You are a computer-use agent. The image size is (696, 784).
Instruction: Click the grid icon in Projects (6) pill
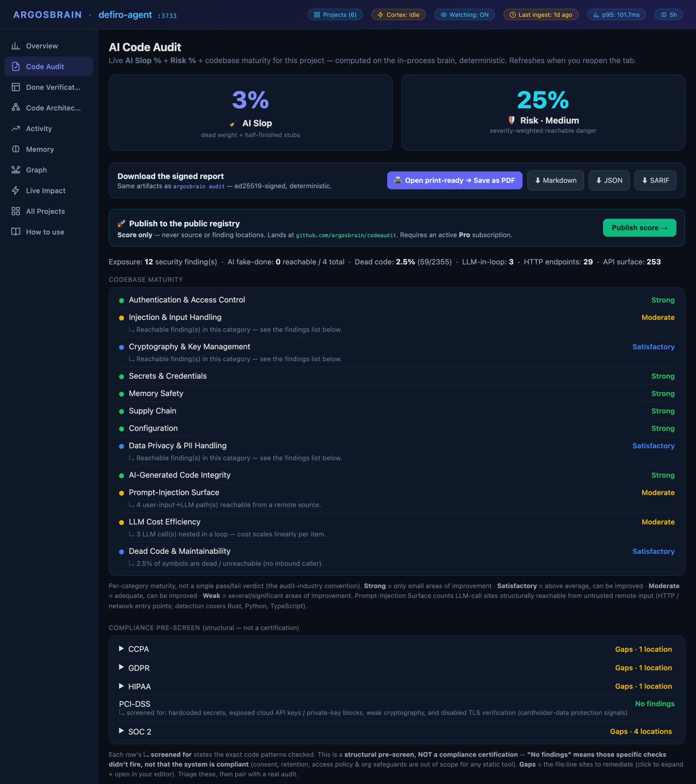317,15
